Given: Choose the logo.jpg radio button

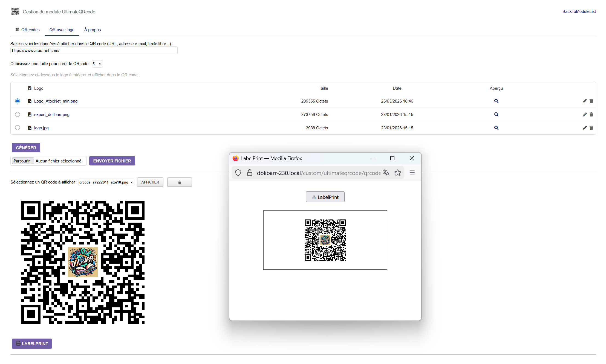Looking at the screenshot, I should pos(18,128).
